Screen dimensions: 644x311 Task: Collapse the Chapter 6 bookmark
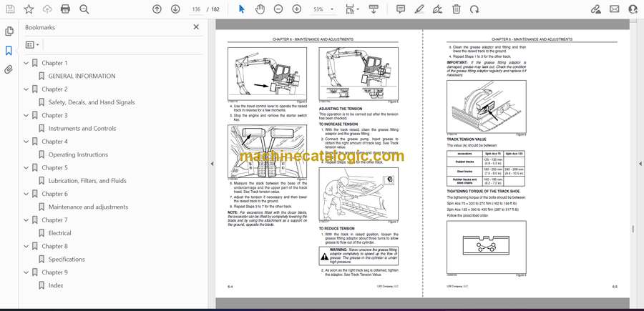[x=26, y=194]
